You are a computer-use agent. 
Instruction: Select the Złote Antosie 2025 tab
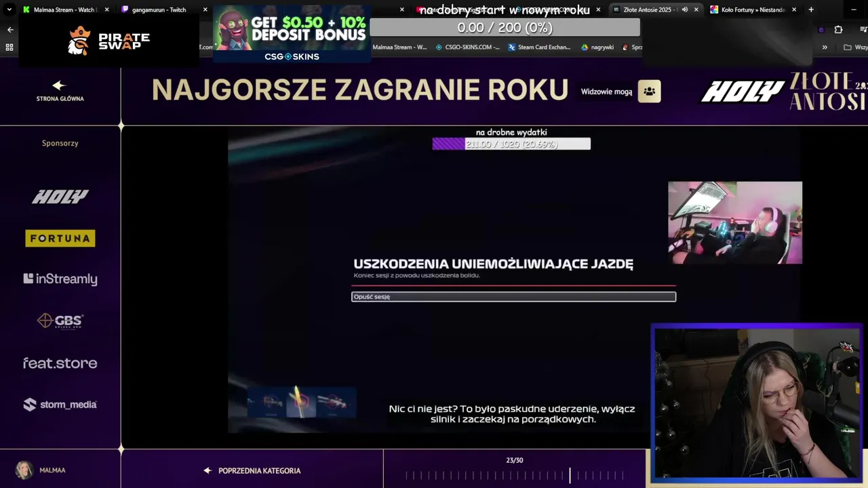pos(650,9)
